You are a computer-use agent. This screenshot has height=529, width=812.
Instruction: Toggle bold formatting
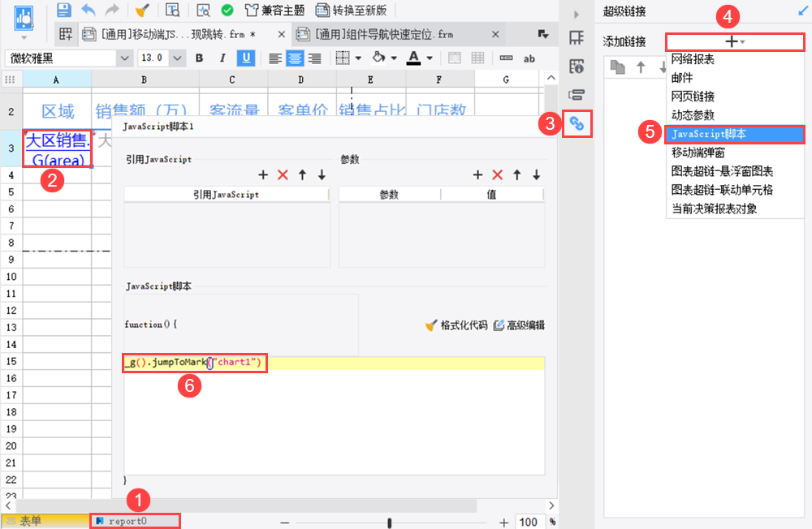[199, 58]
